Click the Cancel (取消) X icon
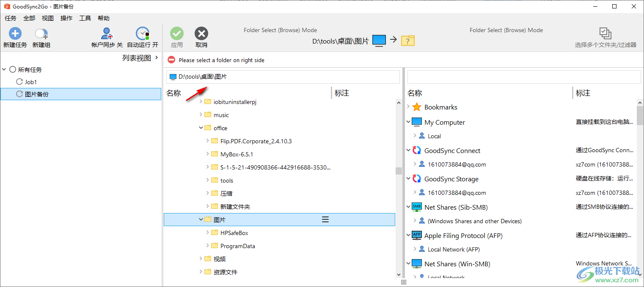Viewport: 644px width, 287px height. tap(201, 33)
